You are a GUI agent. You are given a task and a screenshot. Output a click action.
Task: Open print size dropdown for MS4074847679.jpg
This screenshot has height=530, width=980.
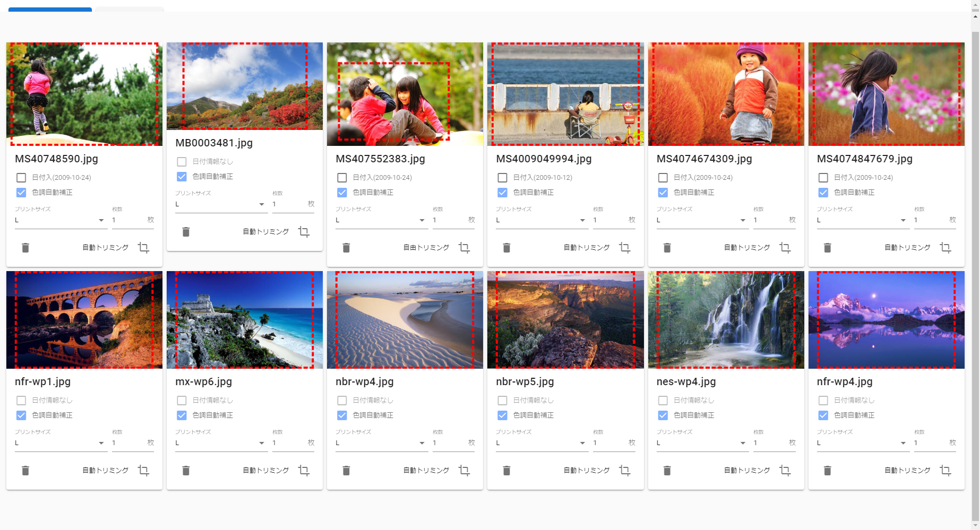(x=862, y=221)
